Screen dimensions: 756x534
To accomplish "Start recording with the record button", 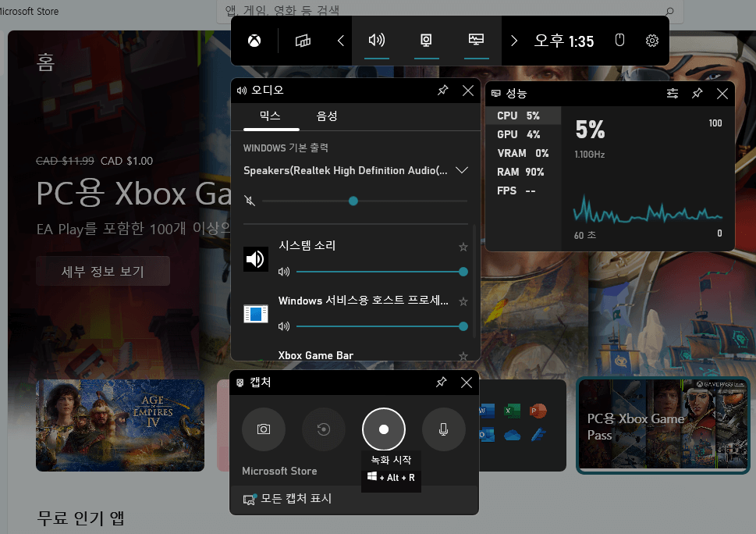I will tap(384, 429).
